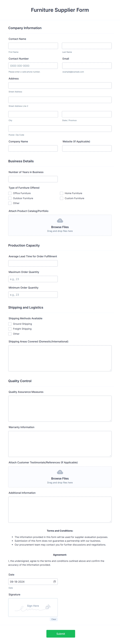Click the Maximum Order Quantity field
This screenshot has height=644, width=120.
(x=33, y=279)
